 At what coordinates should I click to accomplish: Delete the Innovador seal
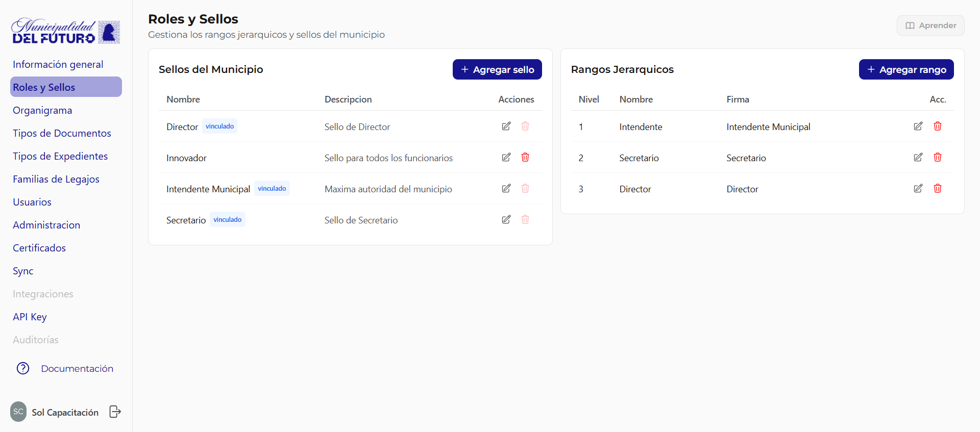pyautogui.click(x=525, y=158)
